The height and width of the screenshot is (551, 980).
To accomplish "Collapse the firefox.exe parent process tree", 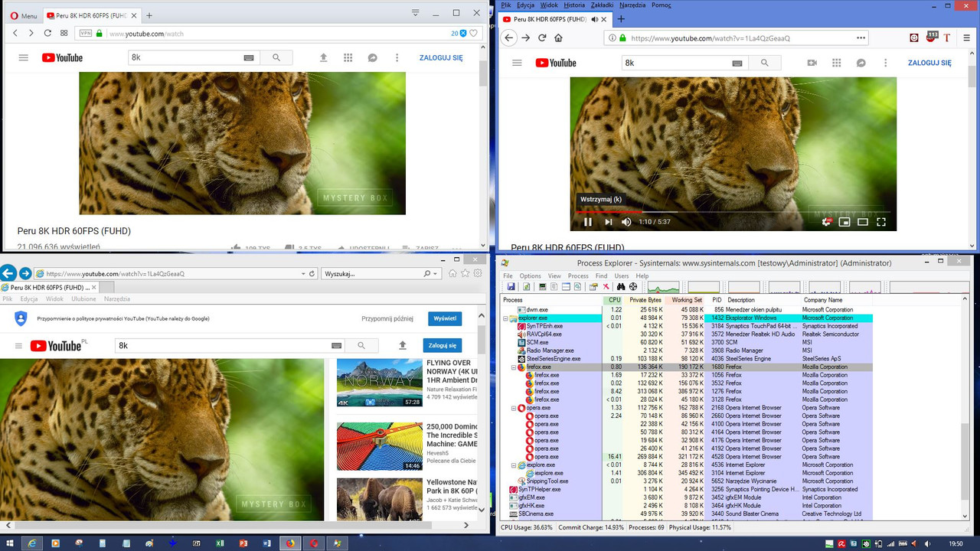I will pos(514,367).
